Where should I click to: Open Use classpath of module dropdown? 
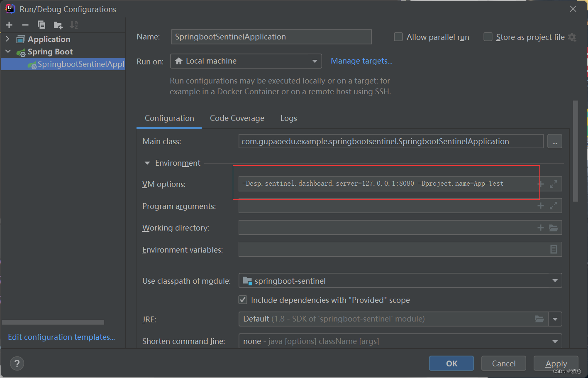click(400, 281)
